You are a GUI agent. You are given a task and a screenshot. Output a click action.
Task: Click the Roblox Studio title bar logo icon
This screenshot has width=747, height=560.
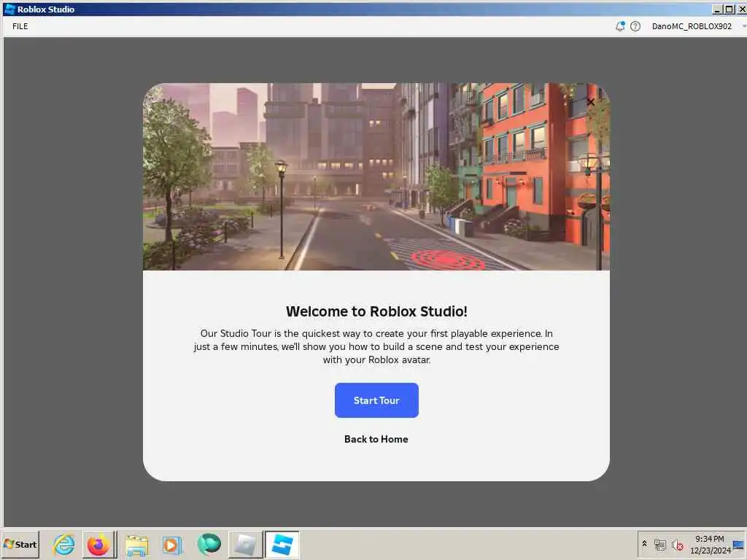point(9,9)
